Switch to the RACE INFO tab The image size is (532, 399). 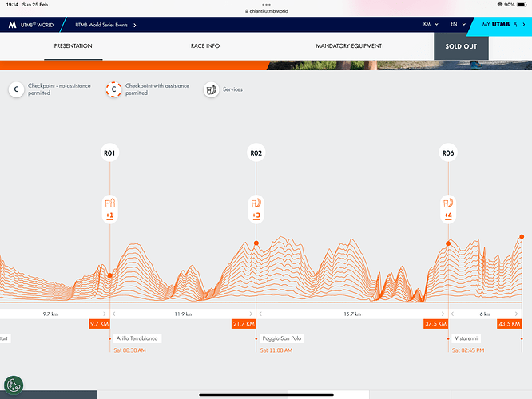pos(205,46)
